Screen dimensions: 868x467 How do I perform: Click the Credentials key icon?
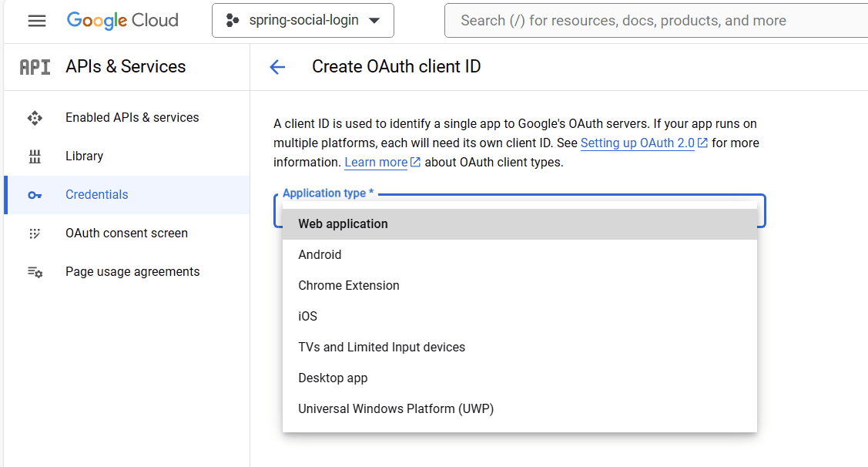pos(35,195)
